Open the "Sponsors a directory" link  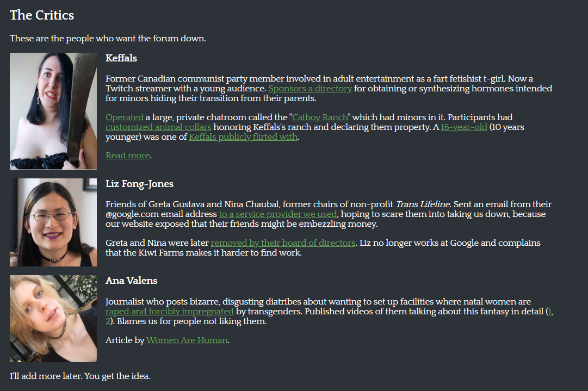pyautogui.click(x=310, y=89)
